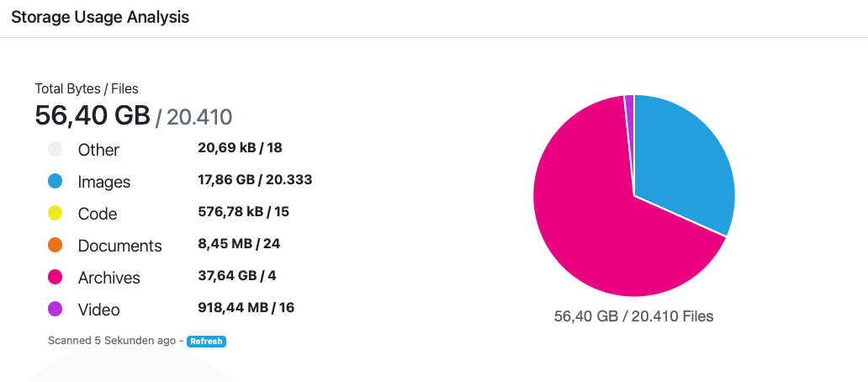Select the Video legend label
The height and width of the screenshot is (382, 868).
point(98,310)
